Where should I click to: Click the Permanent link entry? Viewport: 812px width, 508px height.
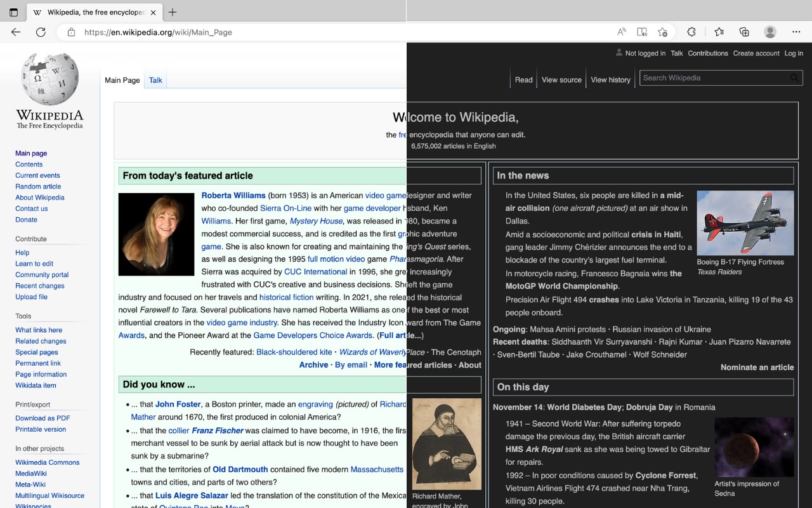click(38, 363)
